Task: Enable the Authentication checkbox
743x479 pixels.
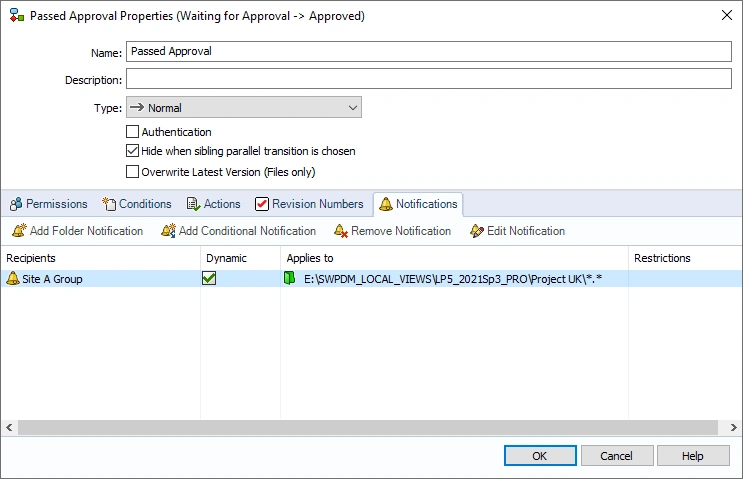Action: [x=133, y=132]
